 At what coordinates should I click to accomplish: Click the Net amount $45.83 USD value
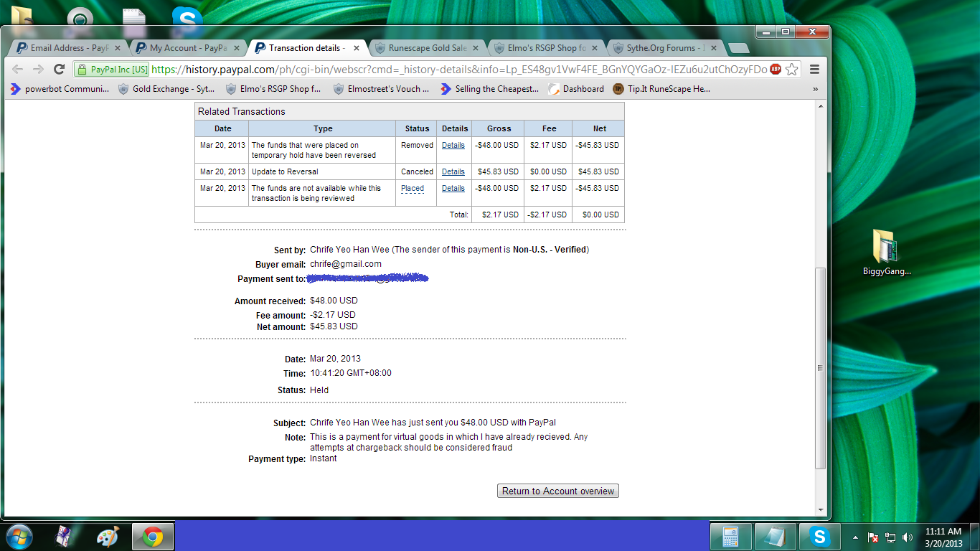(334, 326)
